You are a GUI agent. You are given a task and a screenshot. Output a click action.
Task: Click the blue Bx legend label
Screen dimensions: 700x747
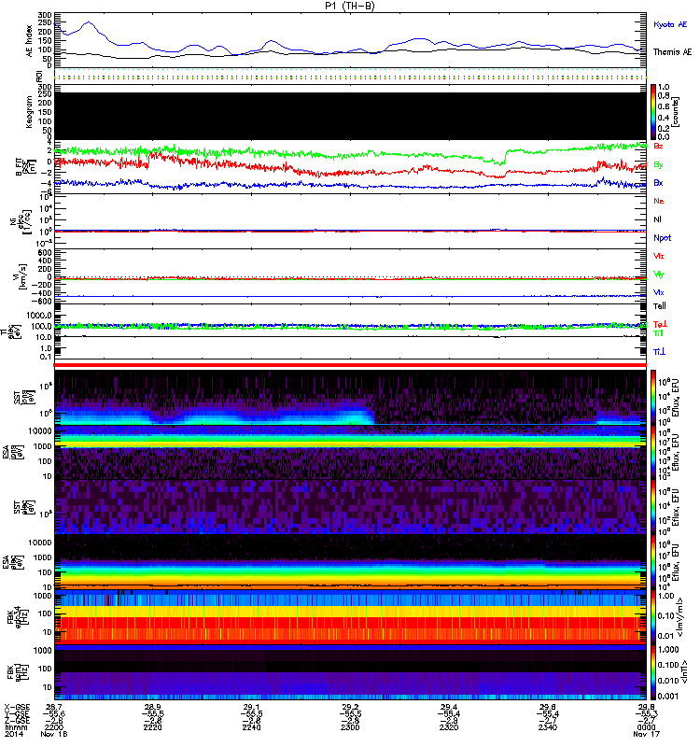pos(658,183)
